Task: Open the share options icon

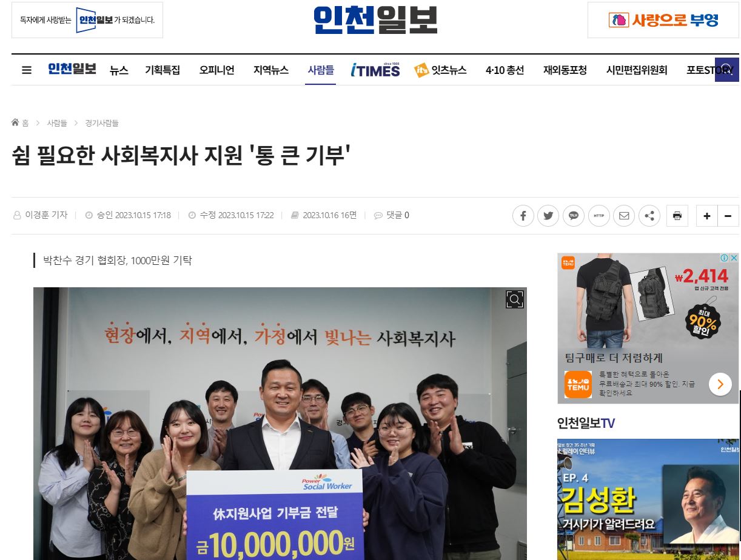Action: click(649, 216)
